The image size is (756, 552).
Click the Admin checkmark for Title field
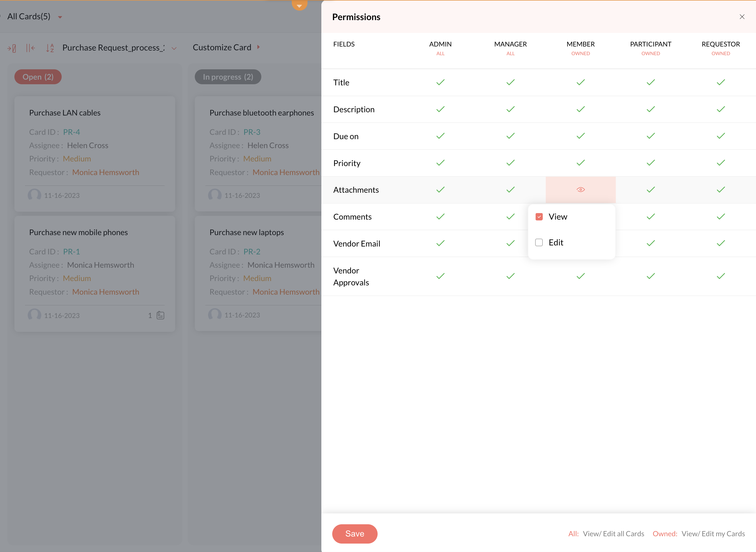coord(440,82)
